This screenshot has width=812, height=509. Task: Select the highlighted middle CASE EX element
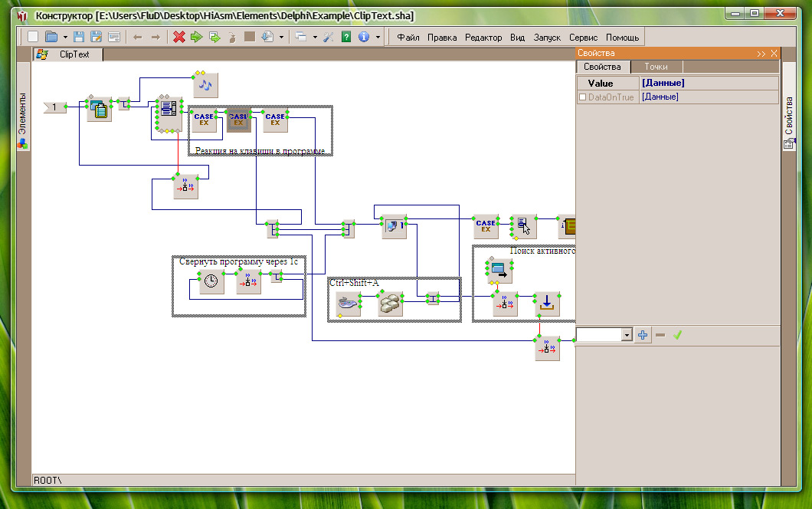tap(238, 119)
